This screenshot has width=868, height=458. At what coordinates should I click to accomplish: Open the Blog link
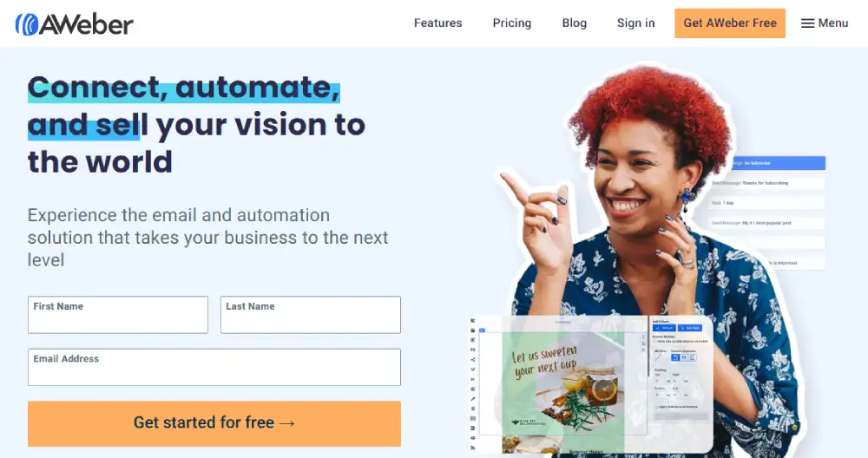[x=574, y=23]
